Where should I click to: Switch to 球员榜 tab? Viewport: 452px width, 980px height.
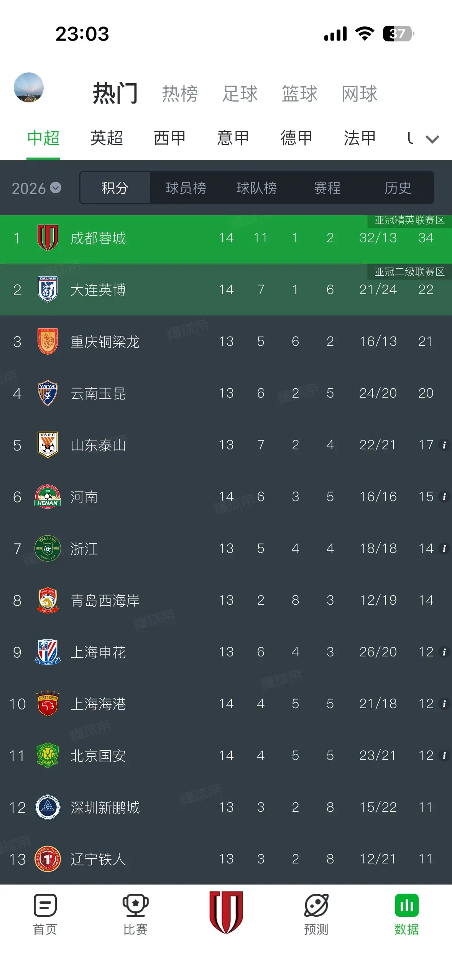[x=186, y=188]
